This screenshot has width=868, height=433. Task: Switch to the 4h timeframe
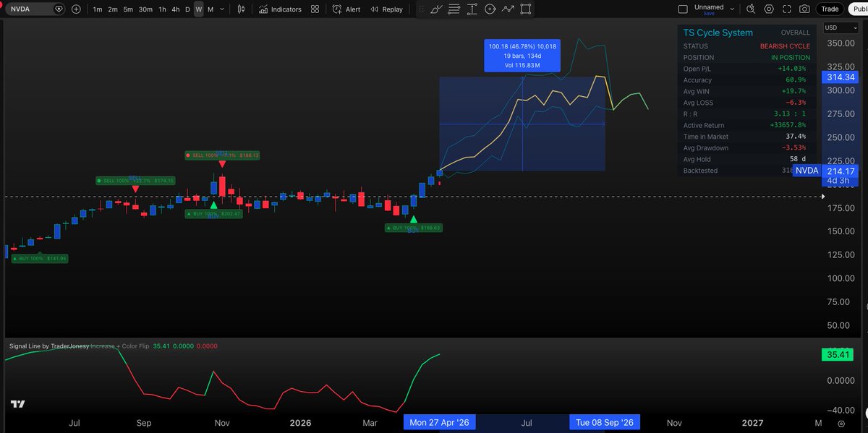click(x=176, y=9)
